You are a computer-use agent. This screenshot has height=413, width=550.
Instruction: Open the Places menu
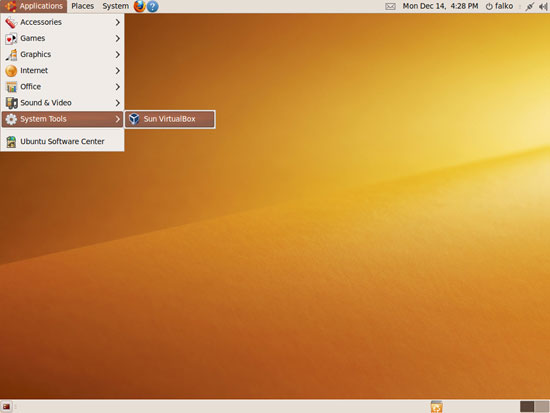82,6
